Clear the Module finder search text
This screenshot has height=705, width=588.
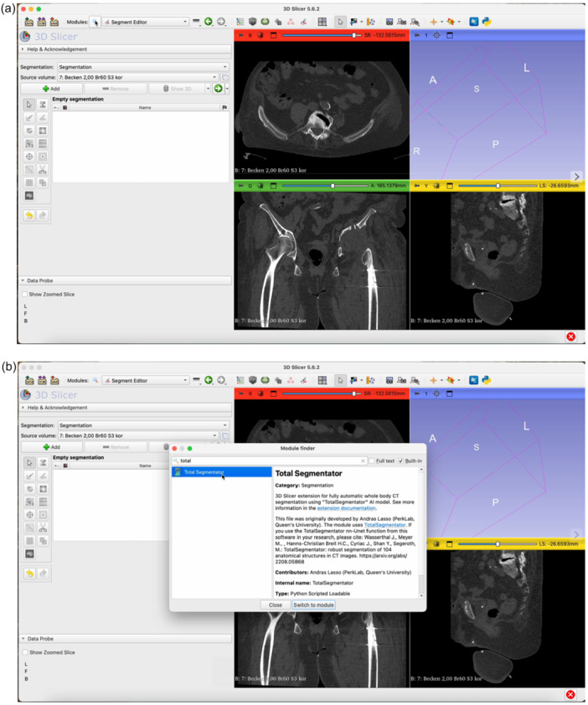(x=363, y=461)
